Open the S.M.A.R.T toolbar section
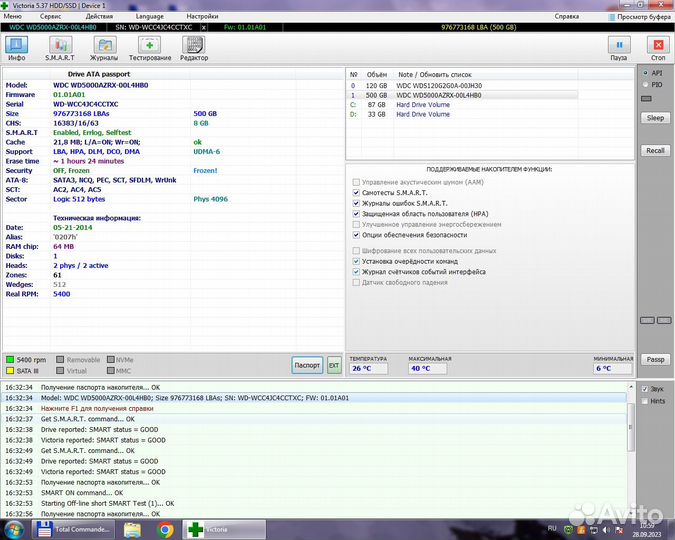 point(60,49)
